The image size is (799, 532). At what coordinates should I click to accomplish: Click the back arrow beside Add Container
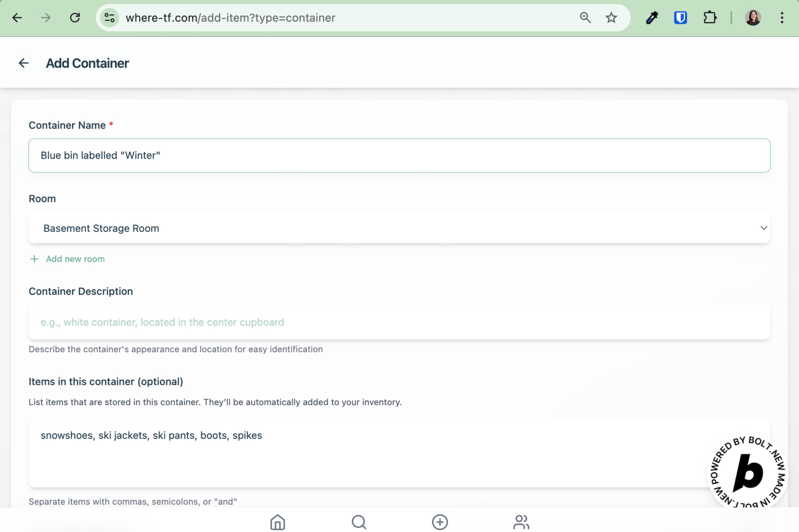[23, 63]
